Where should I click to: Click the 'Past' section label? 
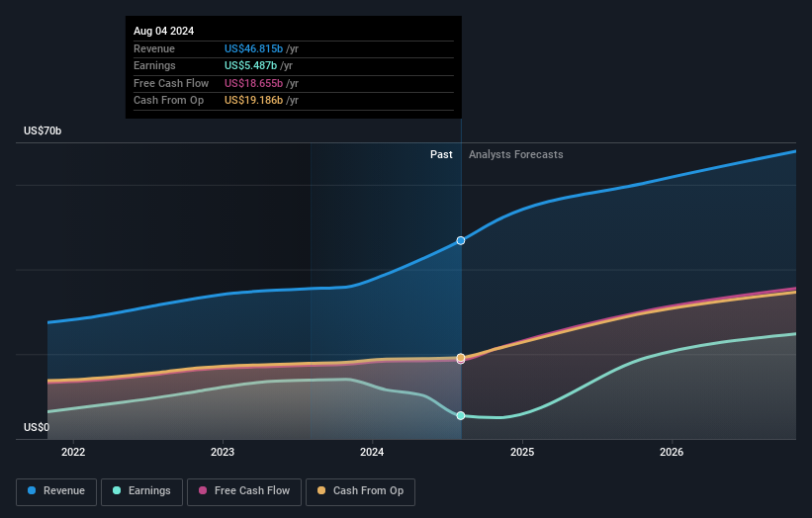441,154
